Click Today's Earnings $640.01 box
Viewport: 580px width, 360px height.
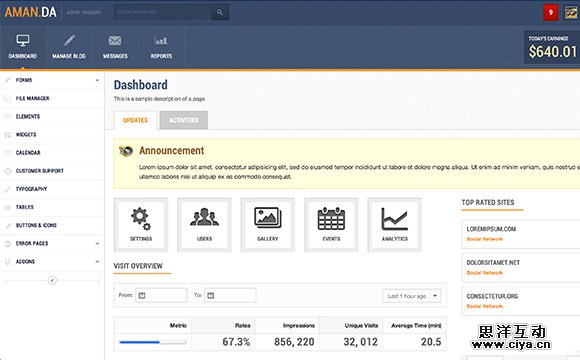coord(552,47)
